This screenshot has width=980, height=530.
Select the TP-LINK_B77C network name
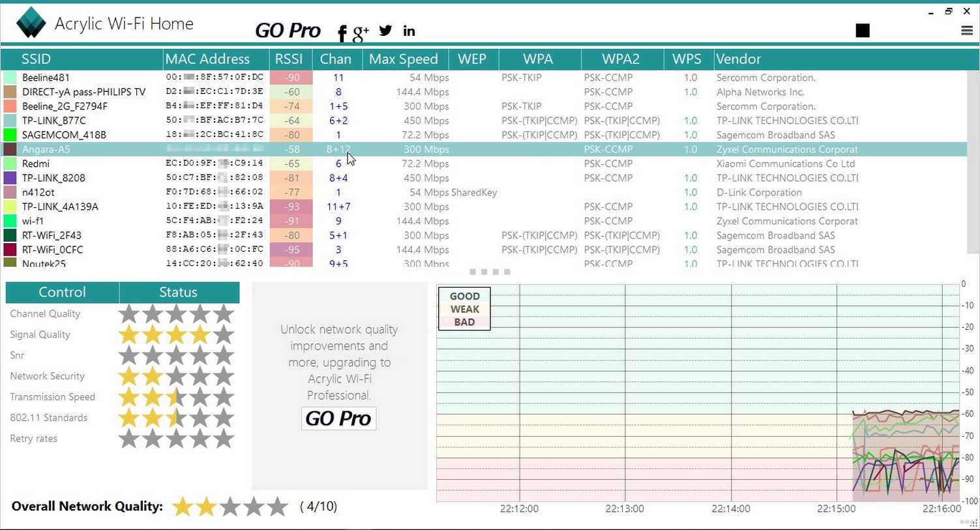pos(54,121)
